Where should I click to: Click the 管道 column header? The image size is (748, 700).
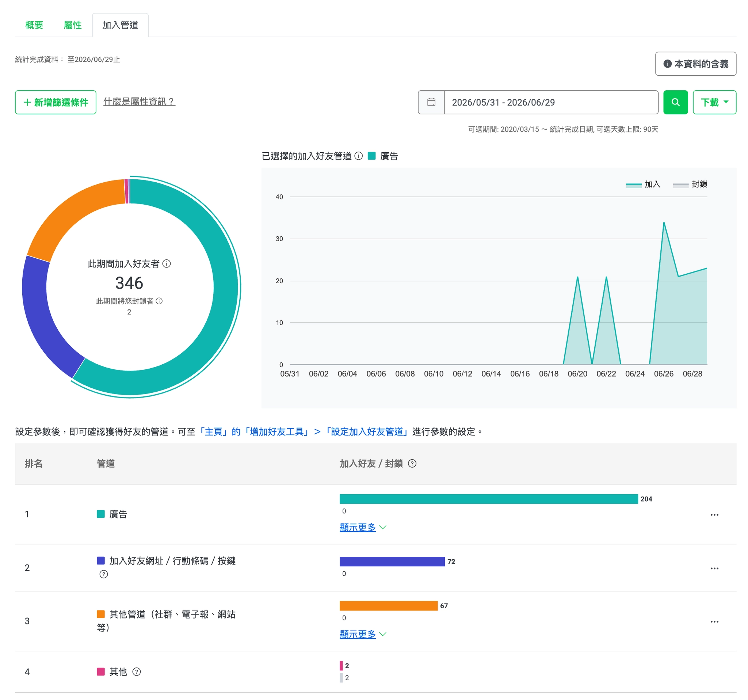pyautogui.click(x=106, y=464)
